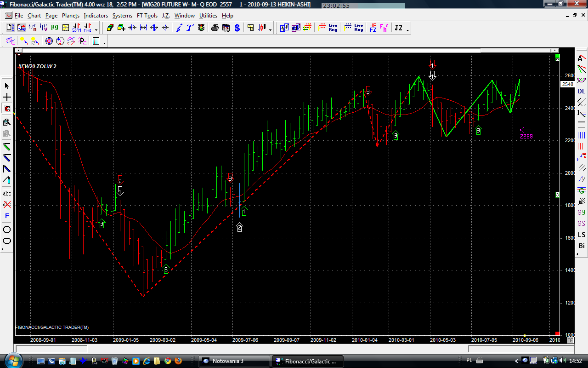Choose the abc text annotation tool
This screenshot has width=588, height=368.
point(7,194)
